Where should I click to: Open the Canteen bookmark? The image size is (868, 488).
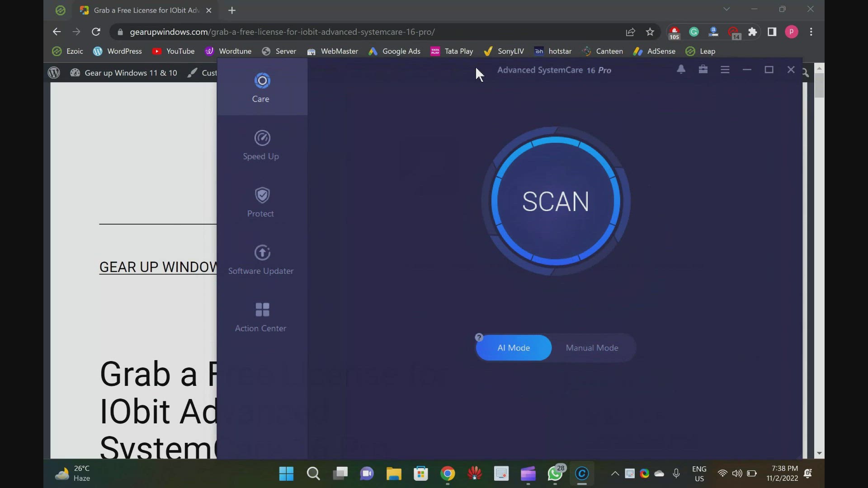pos(603,51)
